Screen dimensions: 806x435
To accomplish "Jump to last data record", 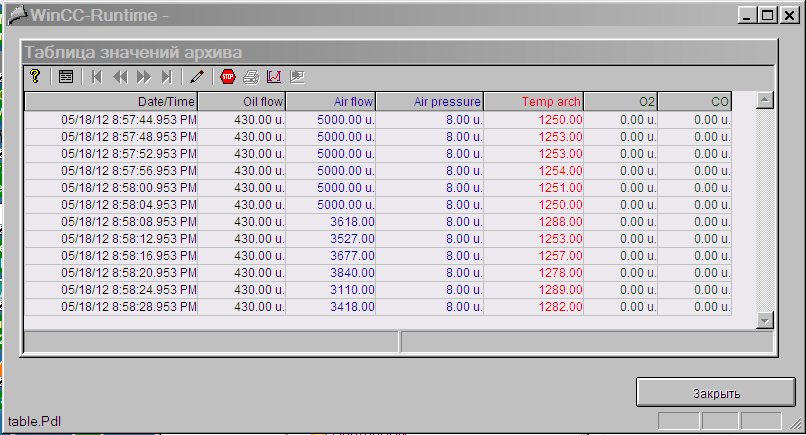I will (167, 77).
